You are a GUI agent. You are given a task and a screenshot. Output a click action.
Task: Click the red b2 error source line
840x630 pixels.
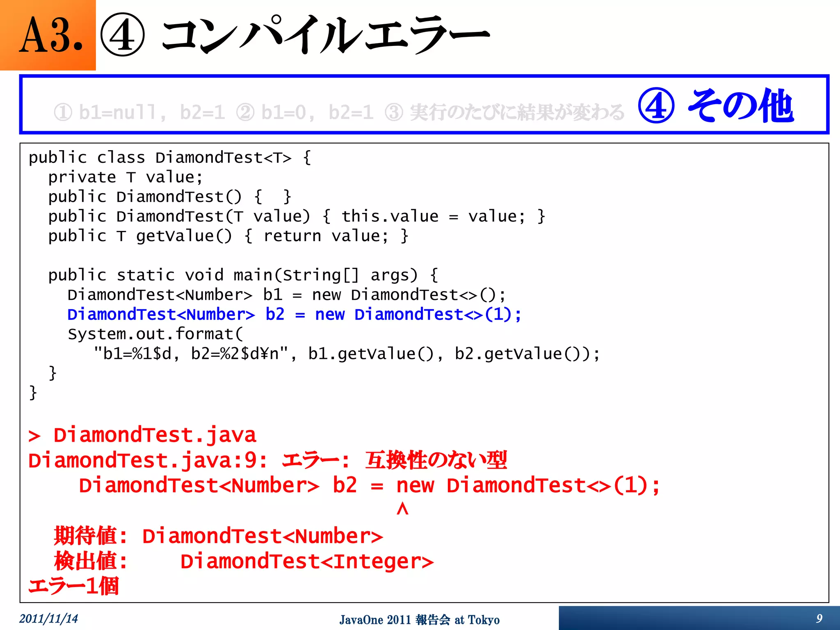point(370,486)
